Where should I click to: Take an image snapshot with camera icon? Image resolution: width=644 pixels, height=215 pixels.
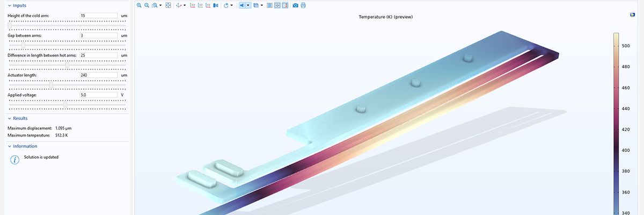[x=295, y=5]
